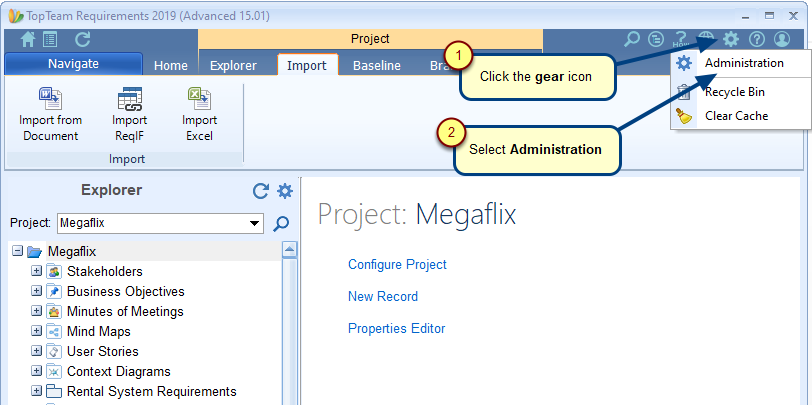Open the Properties Editor link

click(x=397, y=329)
